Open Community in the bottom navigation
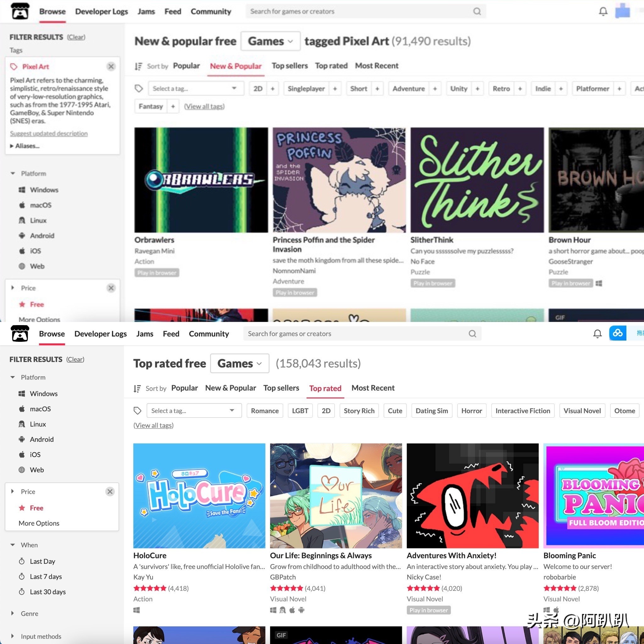The height and width of the screenshot is (644, 644). (209, 334)
